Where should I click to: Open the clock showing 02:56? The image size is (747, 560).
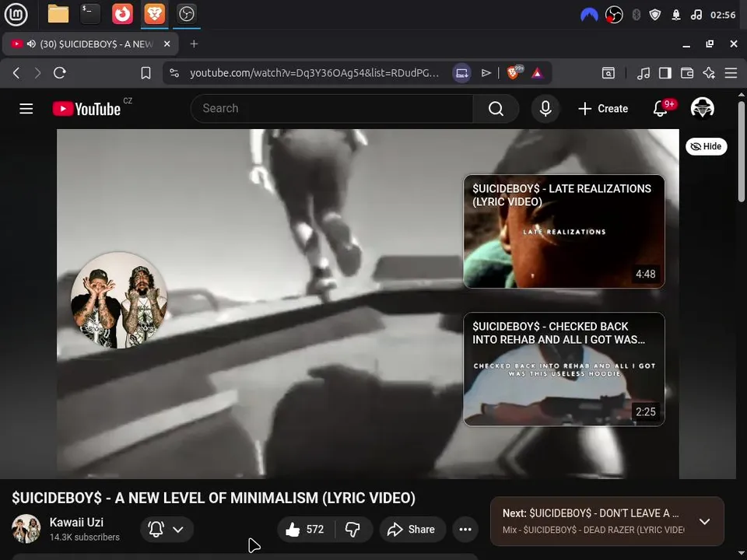(723, 15)
